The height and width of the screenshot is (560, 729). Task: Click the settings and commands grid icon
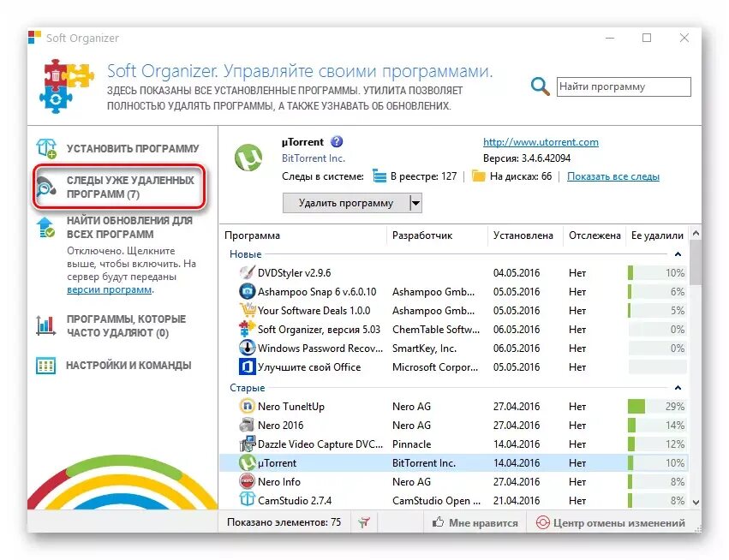(x=45, y=366)
